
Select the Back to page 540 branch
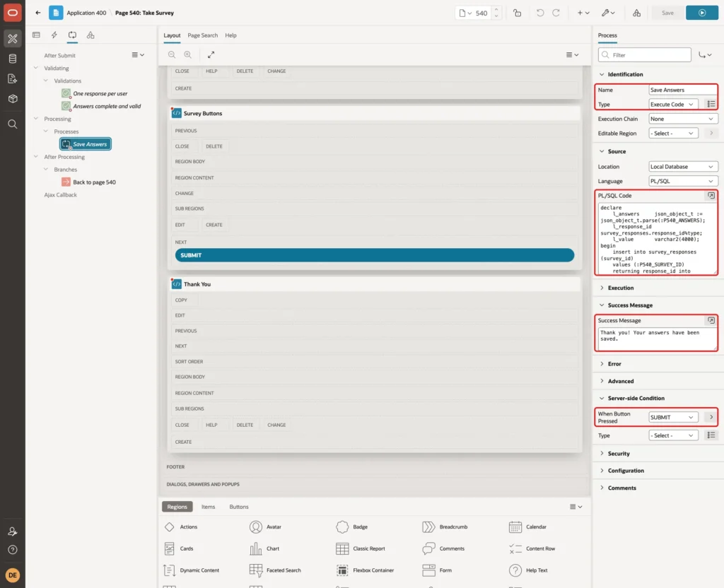point(88,182)
